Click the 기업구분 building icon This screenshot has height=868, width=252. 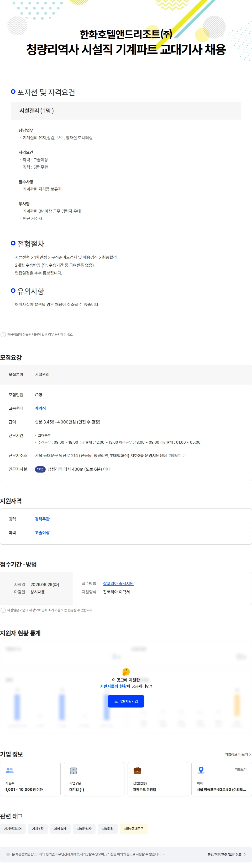(x=73, y=770)
